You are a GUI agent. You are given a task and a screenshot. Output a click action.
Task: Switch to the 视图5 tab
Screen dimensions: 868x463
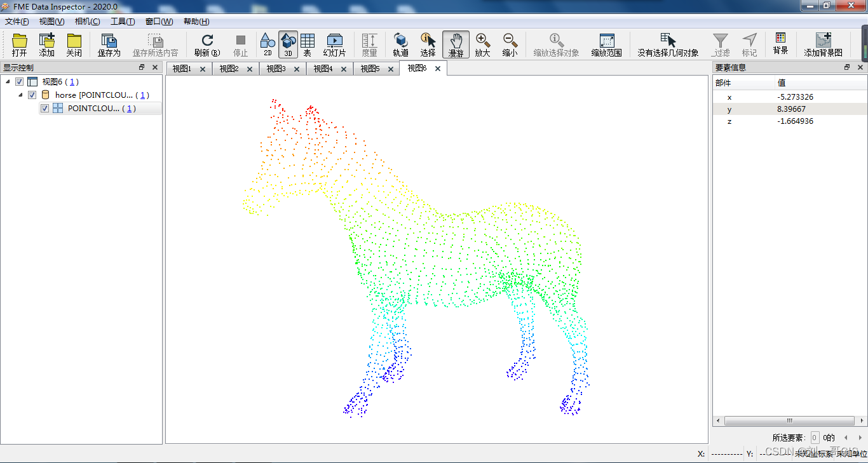(x=370, y=69)
